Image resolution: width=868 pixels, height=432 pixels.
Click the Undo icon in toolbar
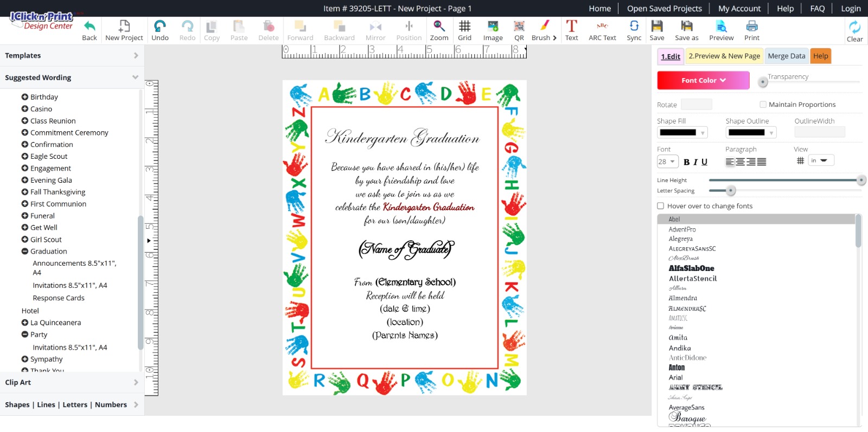[160, 27]
